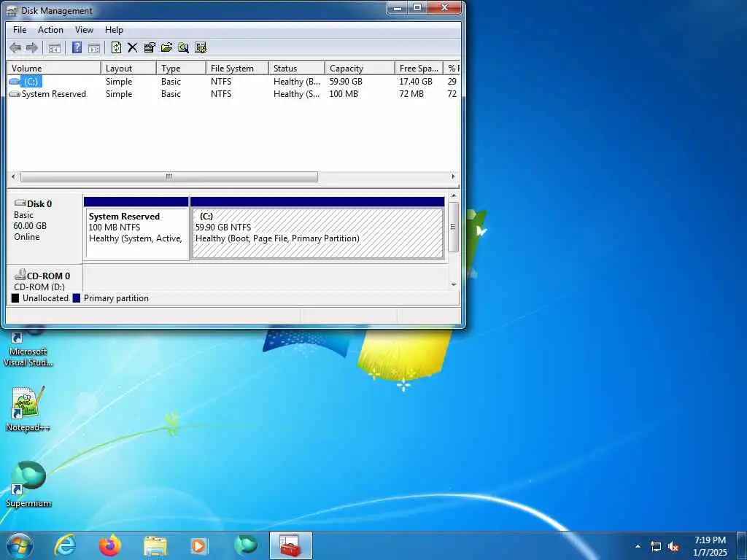This screenshot has height=560, width=747.
Task: Click the Refresh toolbar icon with green arrows
Action: [116, 47]
